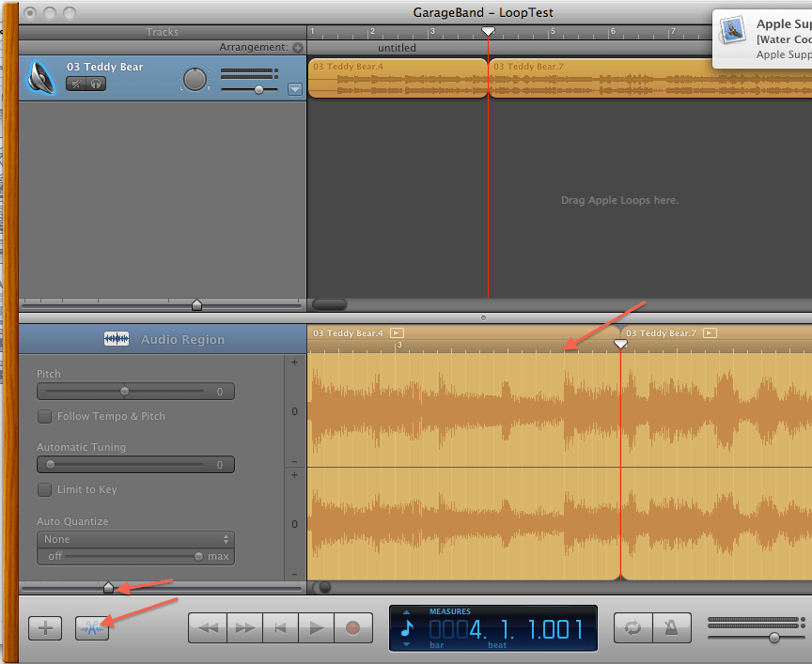Expand the Arrangement track with its plus control
Viewport: 812px width, 664px height.
(298, 46)
